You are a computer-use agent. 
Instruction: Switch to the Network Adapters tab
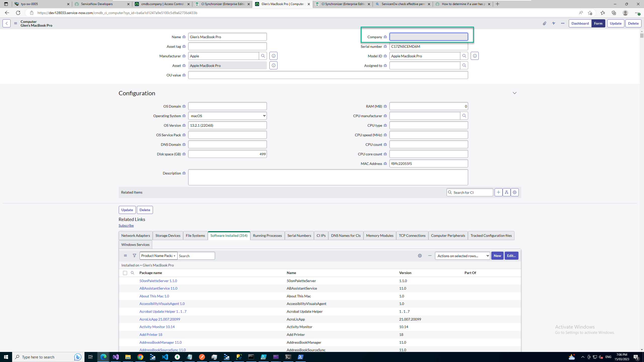coord(136,236)
